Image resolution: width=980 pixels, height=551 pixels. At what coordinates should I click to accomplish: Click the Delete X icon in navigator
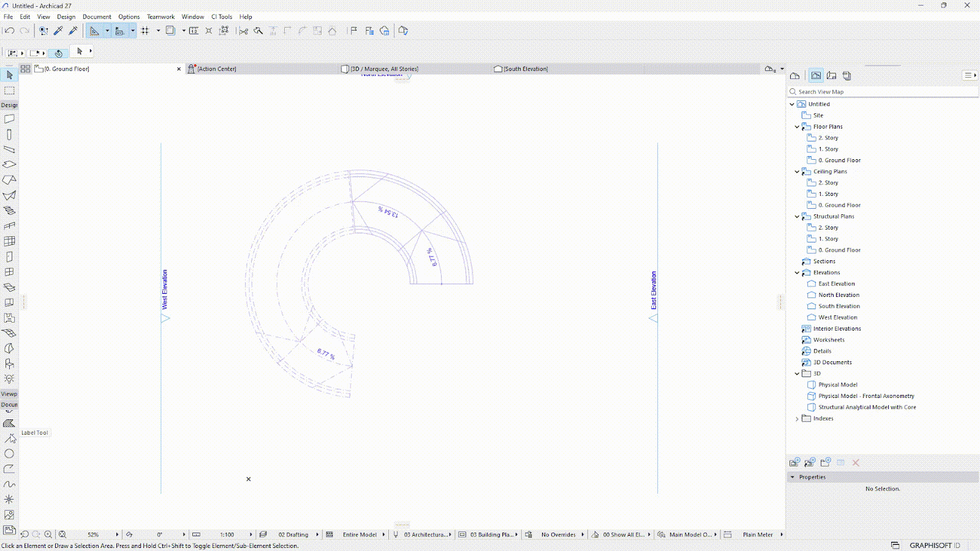[x=856, y=462]
